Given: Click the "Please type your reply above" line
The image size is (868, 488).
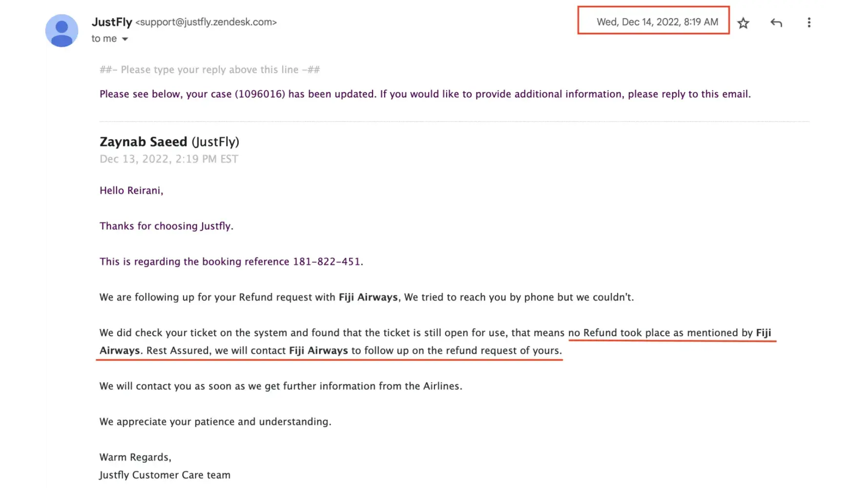Looking at the screenshot, I should (210, 70).
